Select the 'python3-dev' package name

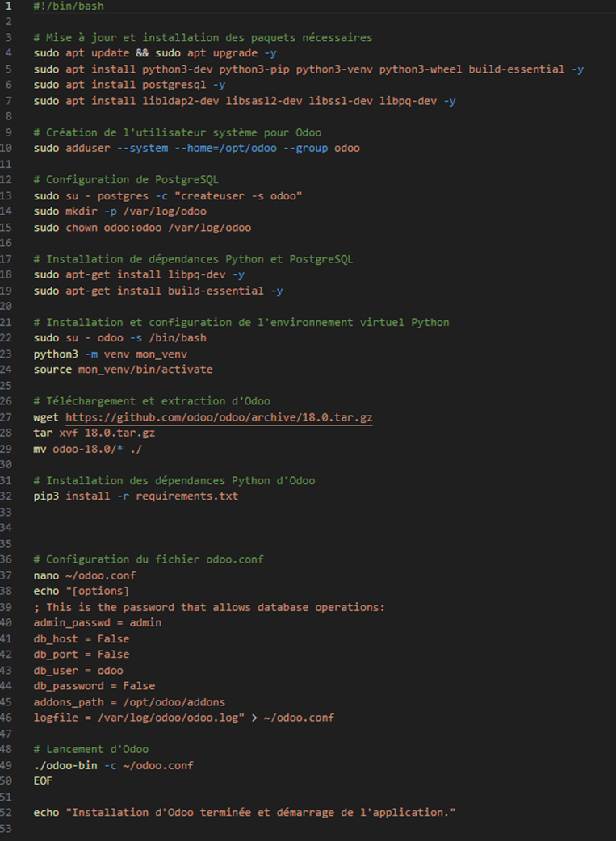[178, 69]
